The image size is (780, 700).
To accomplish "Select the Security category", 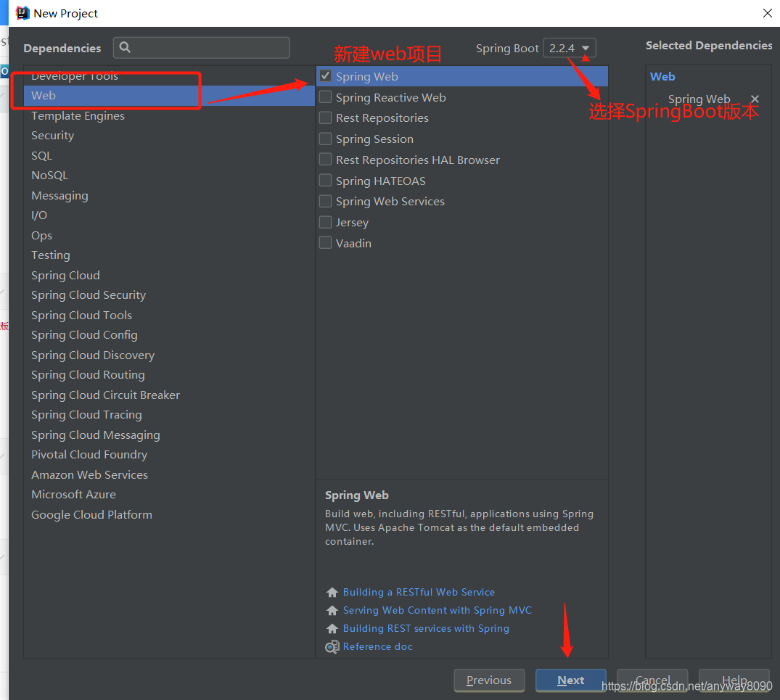I will point(52,135).
